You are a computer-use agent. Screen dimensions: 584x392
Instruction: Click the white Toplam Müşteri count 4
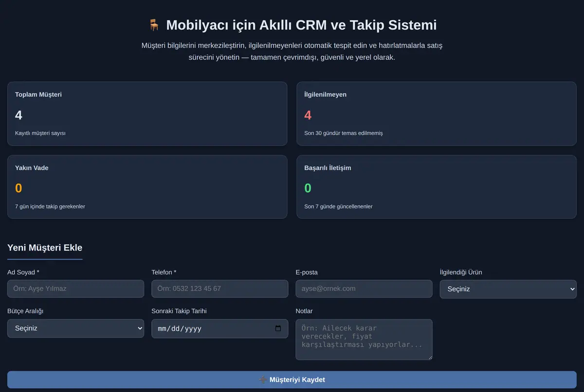(x=18, y=115)
